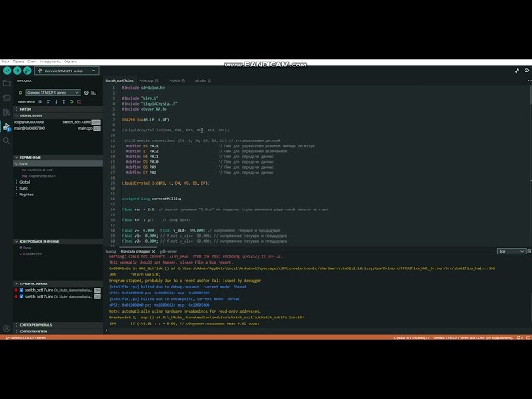Open the File menu
Image resolution: width=532 pixels, height=399 pixels.
6,62
